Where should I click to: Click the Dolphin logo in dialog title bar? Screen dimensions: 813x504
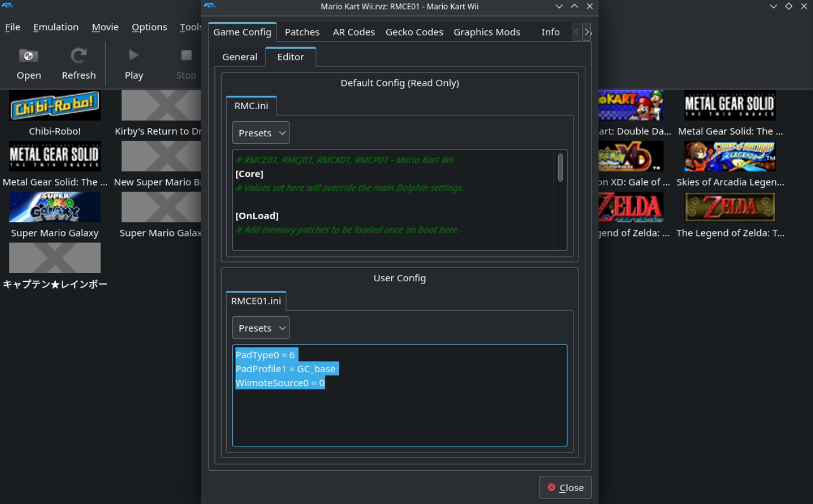pos(210,6)
